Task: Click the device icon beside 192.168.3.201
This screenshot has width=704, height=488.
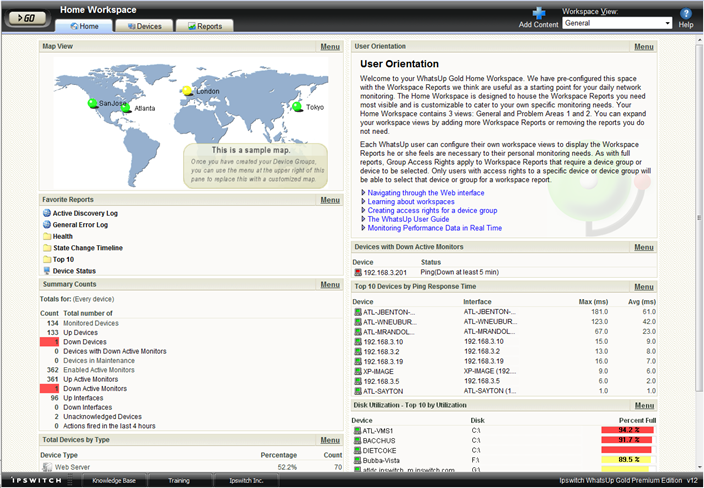Action: (358, 272)
